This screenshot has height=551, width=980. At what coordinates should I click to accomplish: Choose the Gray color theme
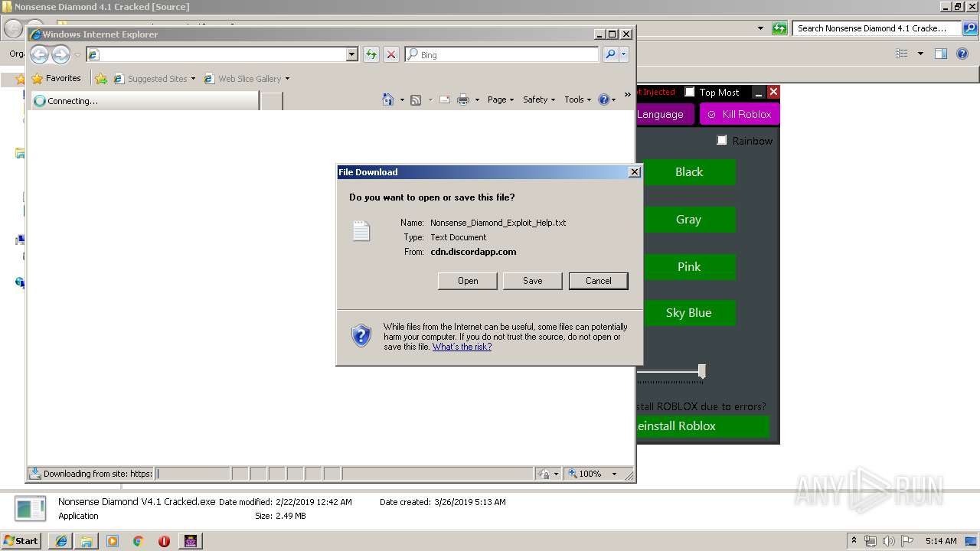pyautogui.click(x=688, y=220)
